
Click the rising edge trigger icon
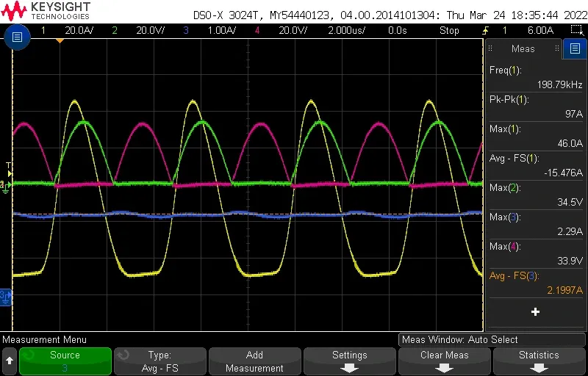[x=486, y=30]
